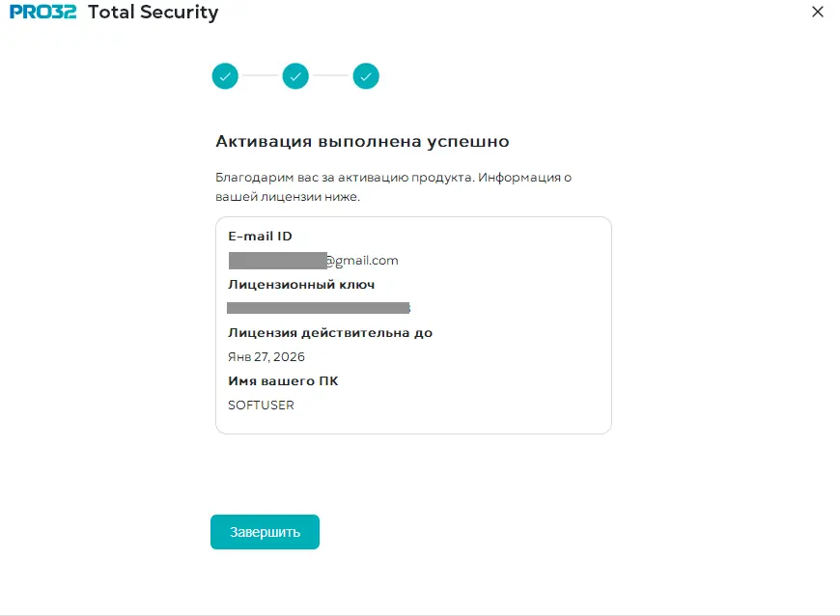Click the connector line between last two steps
840x616 pixels.
coord(330,76)
